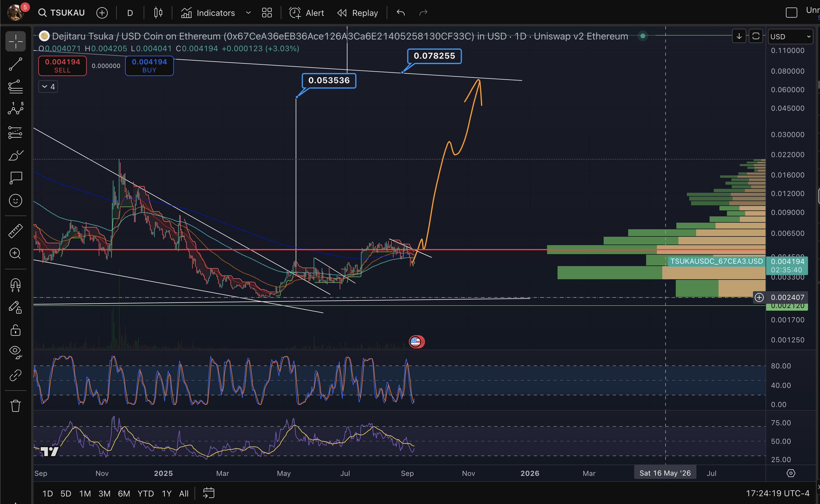Collapse the indicator legend showing 4
Image resolution: width=820 pixels, height=504 pixels.
(48, 87)
